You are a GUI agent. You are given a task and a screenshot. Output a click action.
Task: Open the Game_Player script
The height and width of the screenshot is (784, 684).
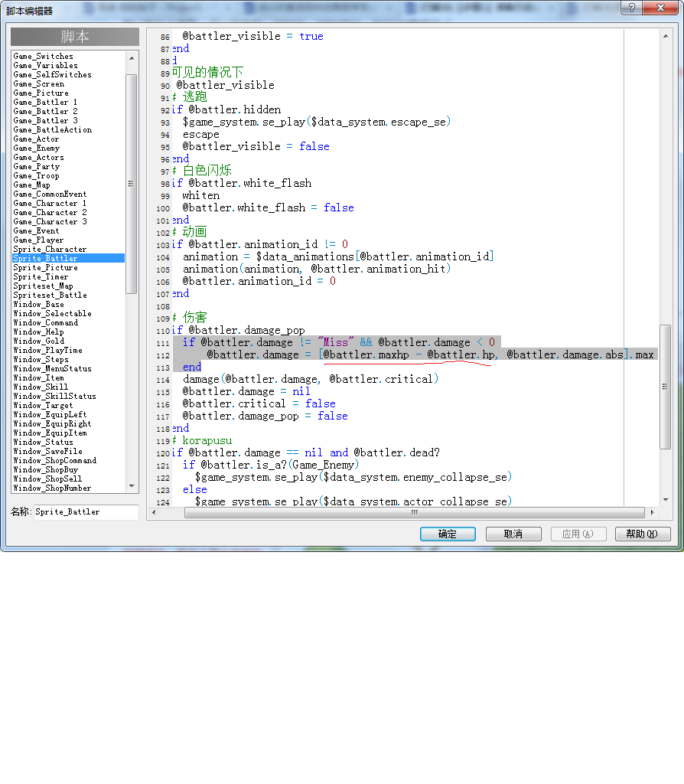point(38,240)
